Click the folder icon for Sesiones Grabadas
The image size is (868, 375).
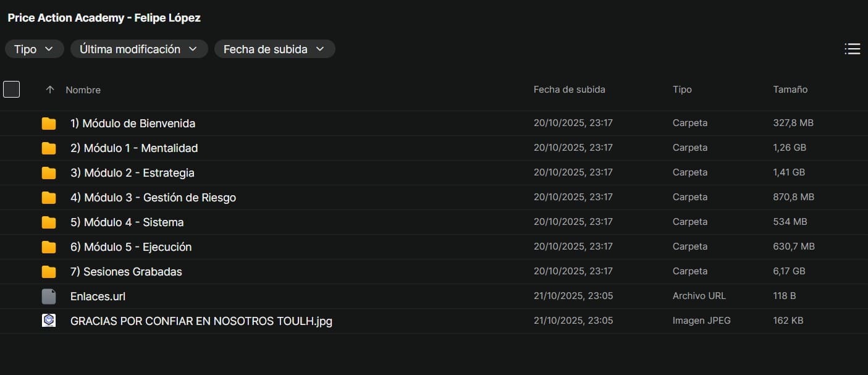(49, 272)
